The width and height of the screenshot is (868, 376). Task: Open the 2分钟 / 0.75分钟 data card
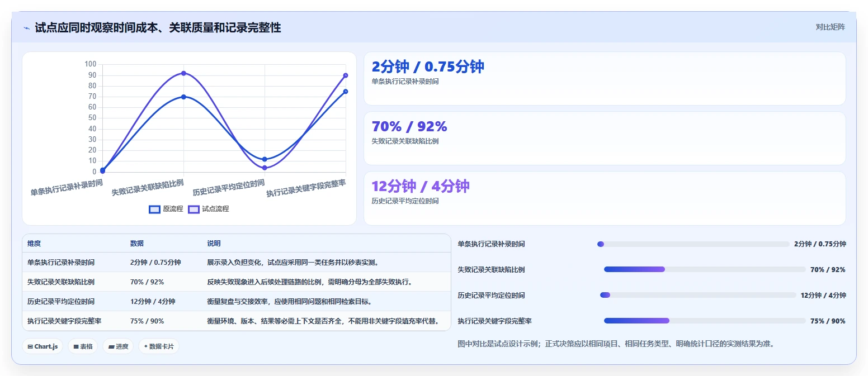tap(605, 78)
